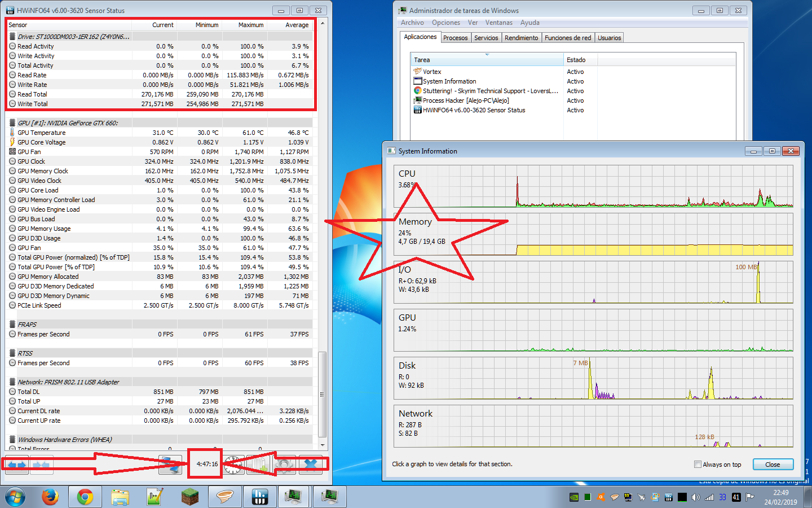Open the CPU graph in System Information
This screenshot has height=508, width=812.
coord(593,186)
